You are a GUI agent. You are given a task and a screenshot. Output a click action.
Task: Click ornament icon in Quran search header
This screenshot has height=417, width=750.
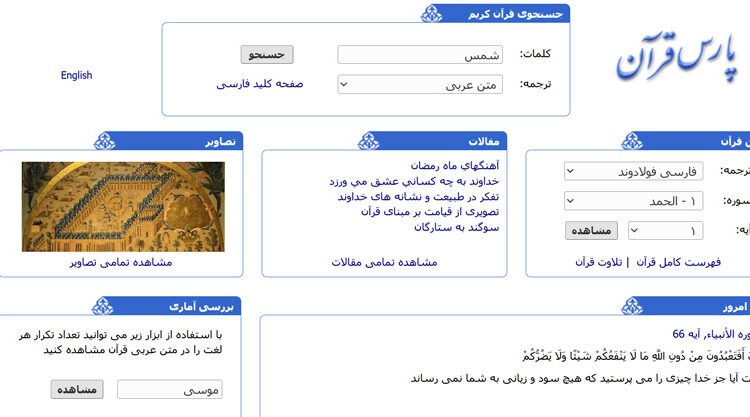pos(431,13)
